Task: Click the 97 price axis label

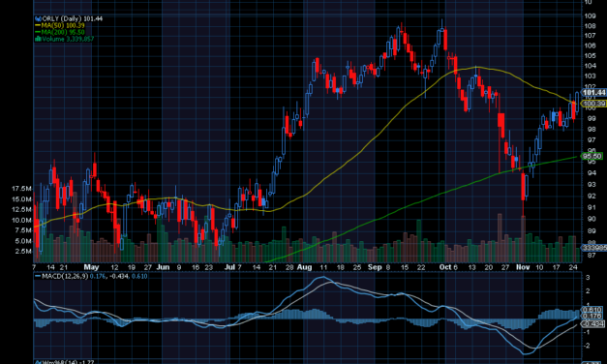Action: tap(592, 139)
